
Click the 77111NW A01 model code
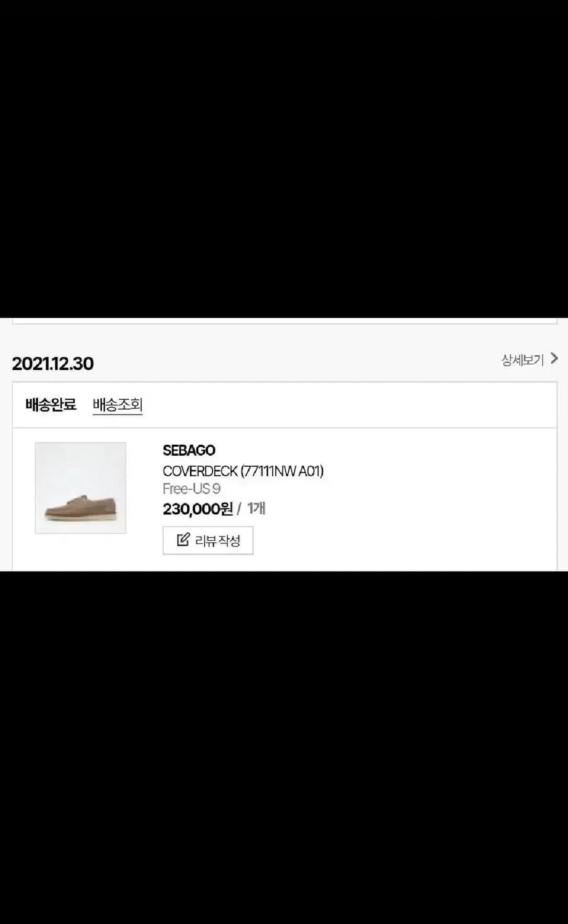pos(282,471)
